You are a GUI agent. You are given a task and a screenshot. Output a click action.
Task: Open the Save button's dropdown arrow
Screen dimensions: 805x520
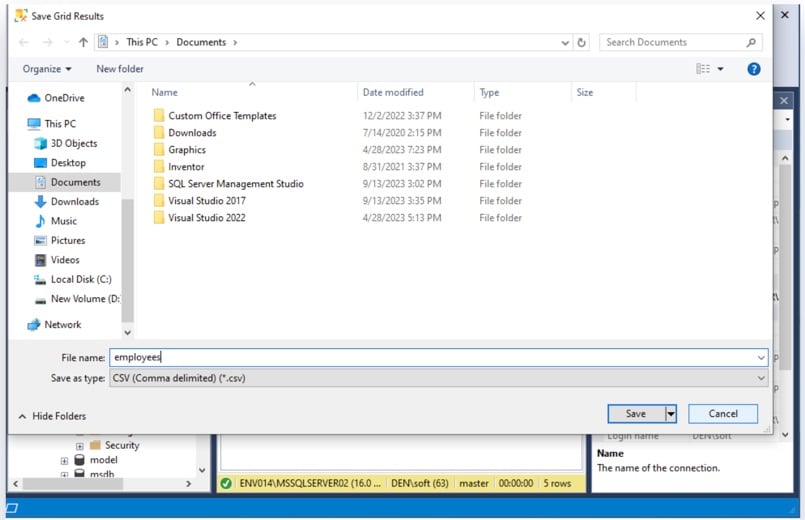pos(671,414)
